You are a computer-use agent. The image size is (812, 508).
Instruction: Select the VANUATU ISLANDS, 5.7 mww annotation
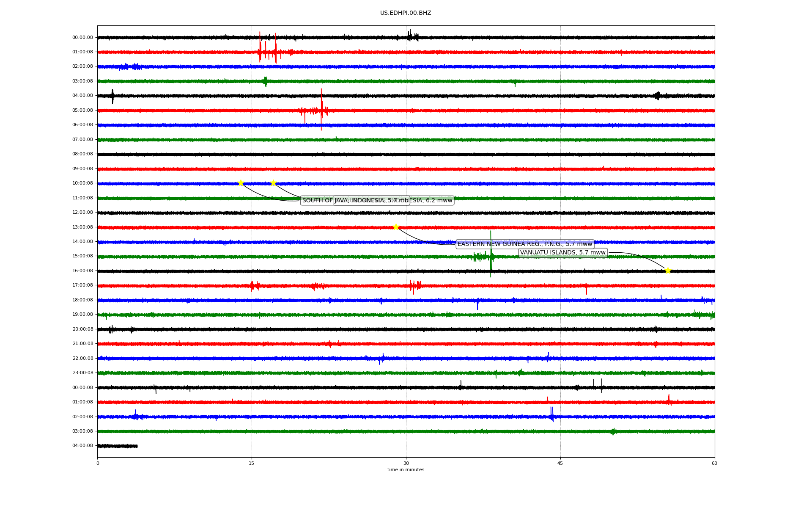coord(563,253)
